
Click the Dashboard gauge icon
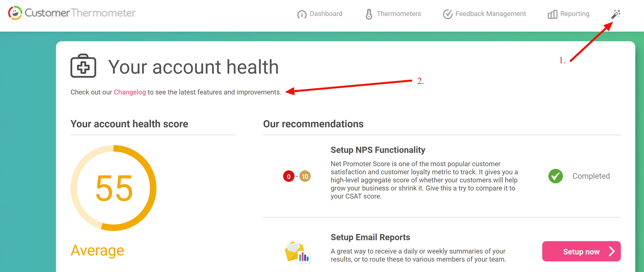pos(302,14)
